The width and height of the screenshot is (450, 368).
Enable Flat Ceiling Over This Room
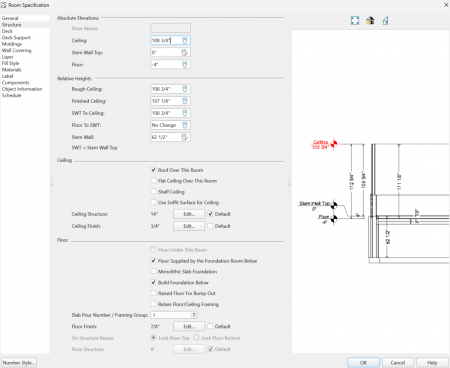[153, 181]
